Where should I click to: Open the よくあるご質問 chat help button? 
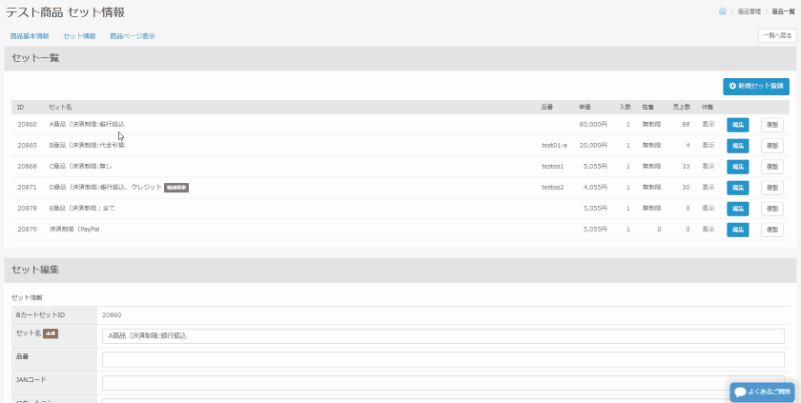pos(762,392)
